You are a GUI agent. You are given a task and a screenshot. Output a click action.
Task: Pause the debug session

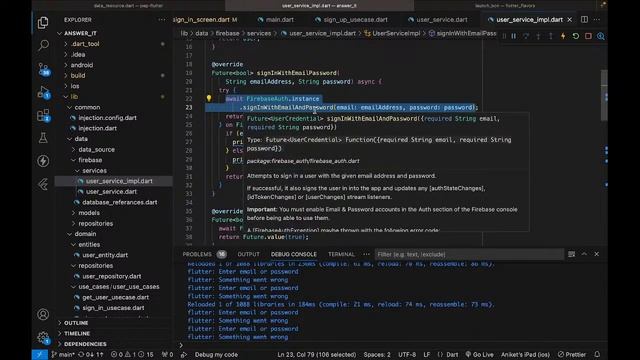514,36
